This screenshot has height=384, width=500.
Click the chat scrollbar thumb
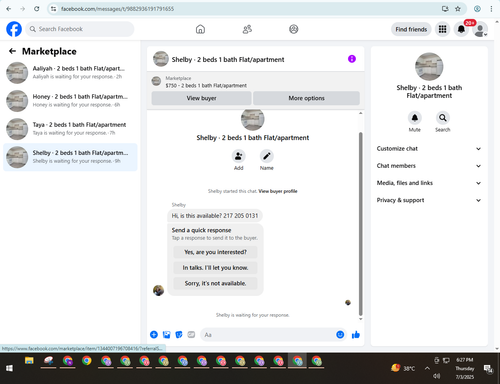(360, 224)
